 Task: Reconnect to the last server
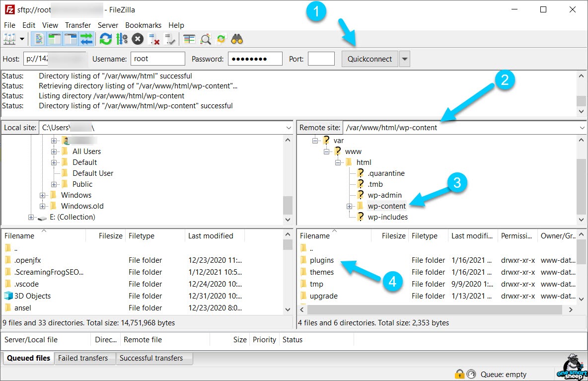tap(170, 39)
